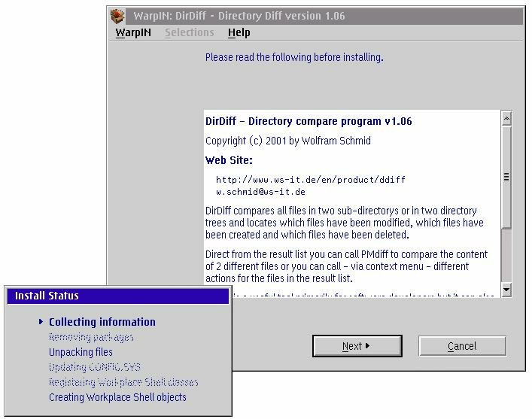Open the Selections menu
This screenshot has width=532, height=419.
point(190,32)
